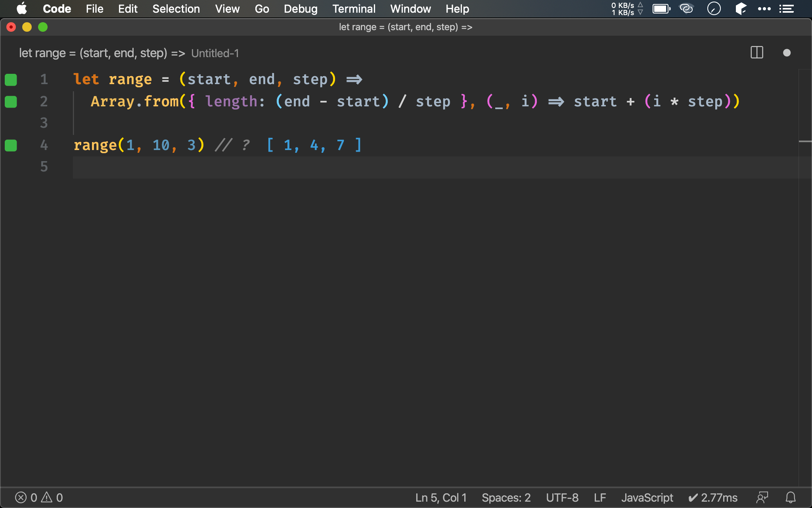
Task: Open the UTF-8 encoding selector
Action: point(562,497)
